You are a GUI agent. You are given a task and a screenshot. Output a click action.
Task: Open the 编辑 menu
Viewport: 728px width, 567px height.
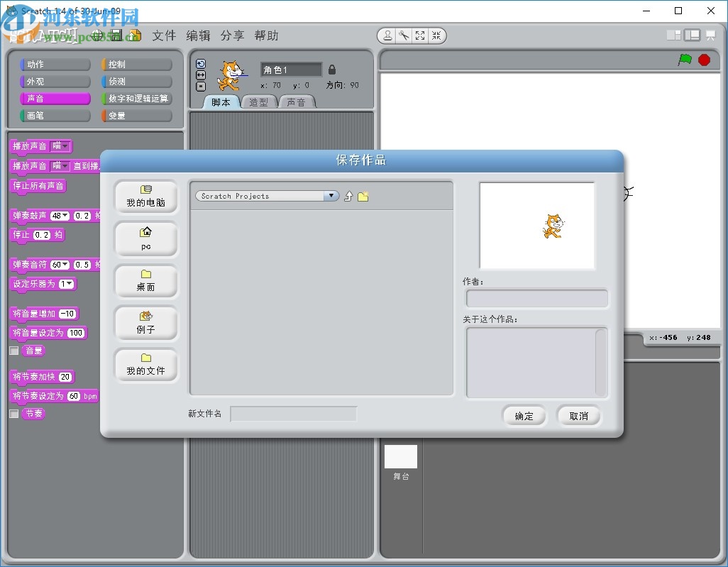[x=199, y=35]
